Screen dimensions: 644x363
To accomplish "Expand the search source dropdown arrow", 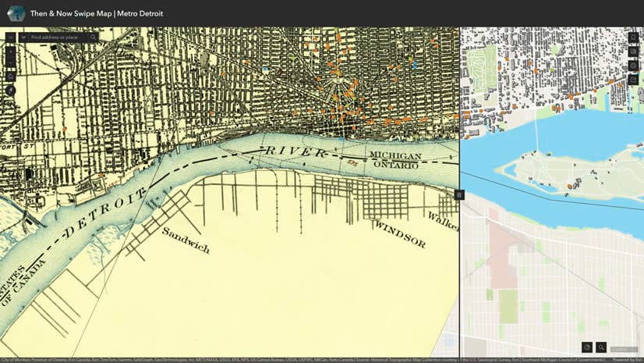I will coord(23,37).
